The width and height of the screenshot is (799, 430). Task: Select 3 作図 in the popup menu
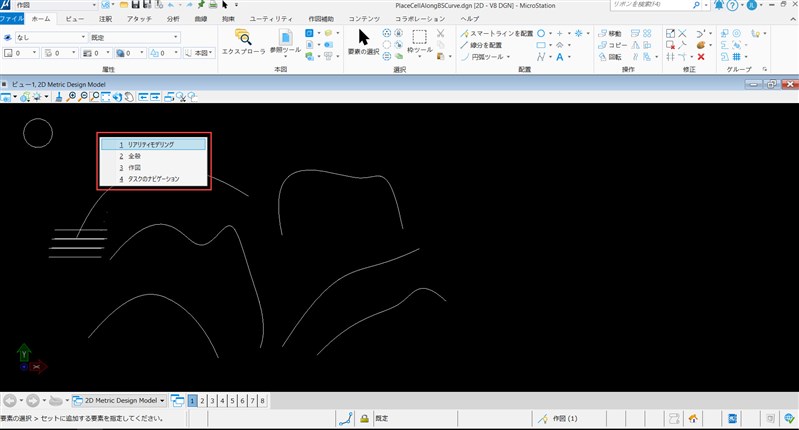point(153,168)
